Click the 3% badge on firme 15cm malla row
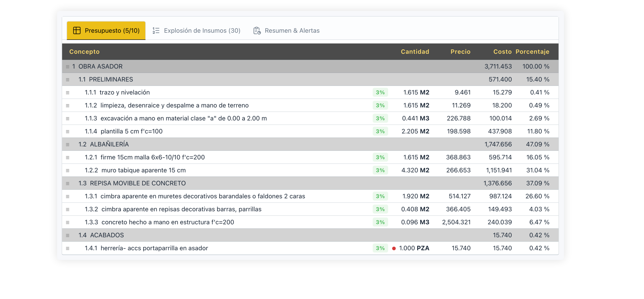The image size is (644, 299). point(380,157)
